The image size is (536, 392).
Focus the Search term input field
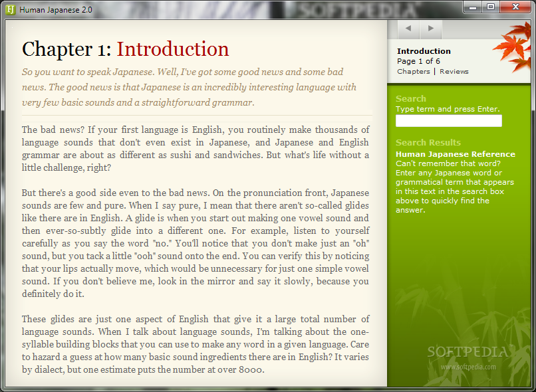click(x=448, y=120)
